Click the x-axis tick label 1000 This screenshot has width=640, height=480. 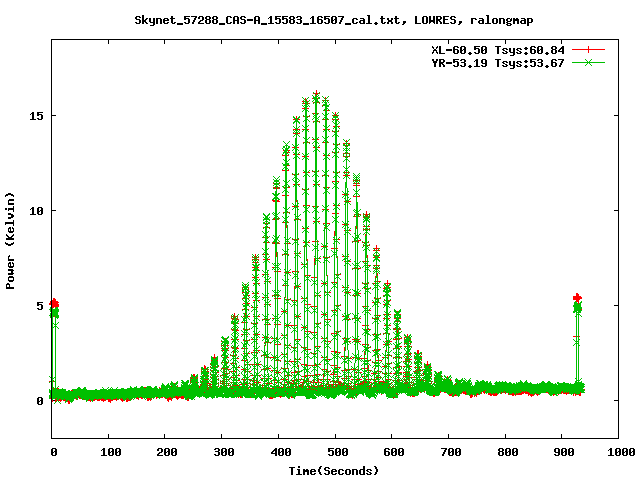[621, 452]
